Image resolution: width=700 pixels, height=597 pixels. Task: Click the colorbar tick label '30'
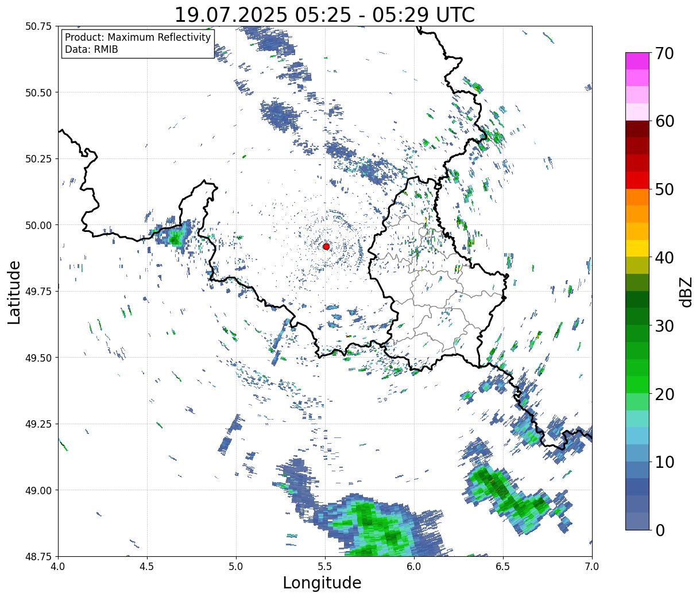tap(664, 325)
